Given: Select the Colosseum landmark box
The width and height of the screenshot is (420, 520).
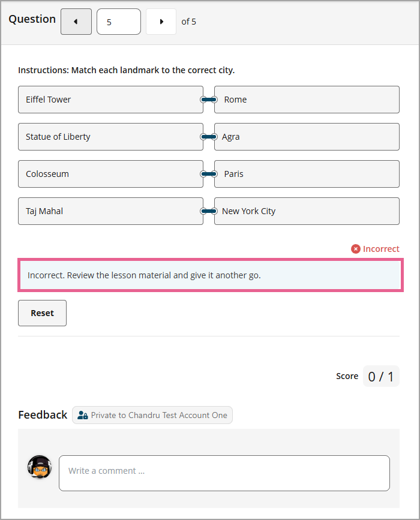Looking at the screenshot, I should (x=110, y=174).
